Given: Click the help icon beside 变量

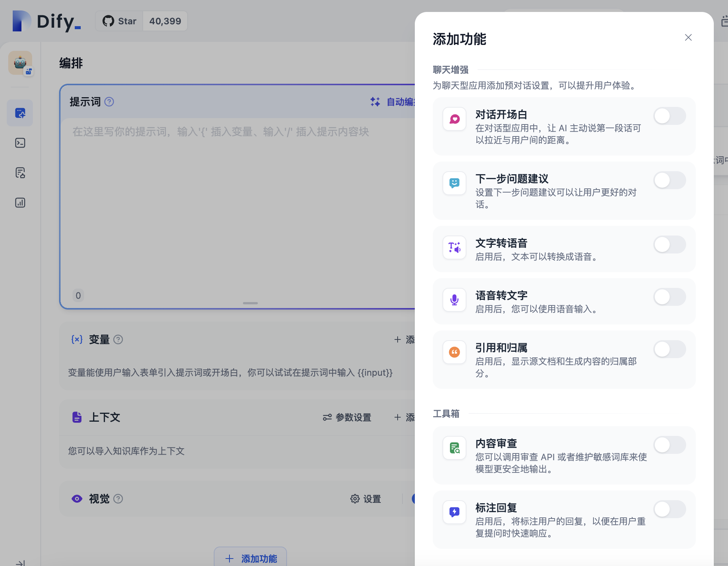Looking at the screenshot, I should (x=118, y=339).
